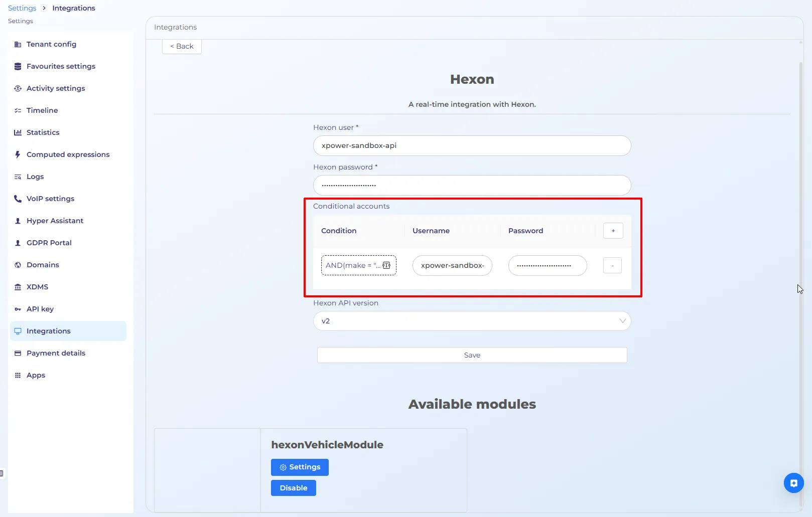Click the Payment details card icon
The image size is (812, 517).
(x=18, y=353)
